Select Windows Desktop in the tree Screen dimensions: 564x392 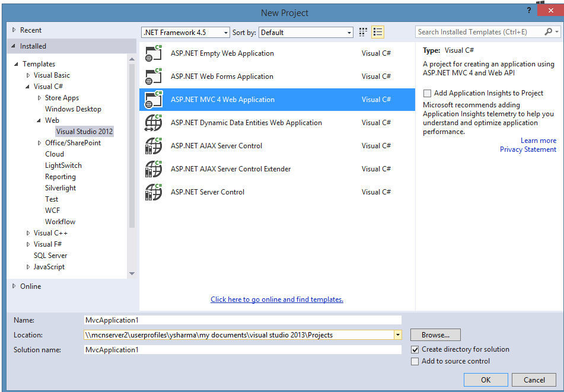(x=73, y=109)
